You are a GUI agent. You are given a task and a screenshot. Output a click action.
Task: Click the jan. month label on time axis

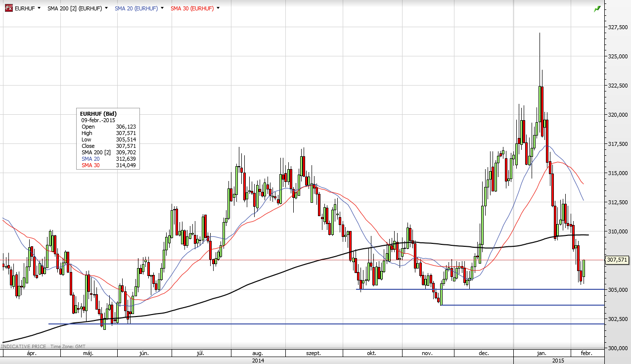point(541,353)
